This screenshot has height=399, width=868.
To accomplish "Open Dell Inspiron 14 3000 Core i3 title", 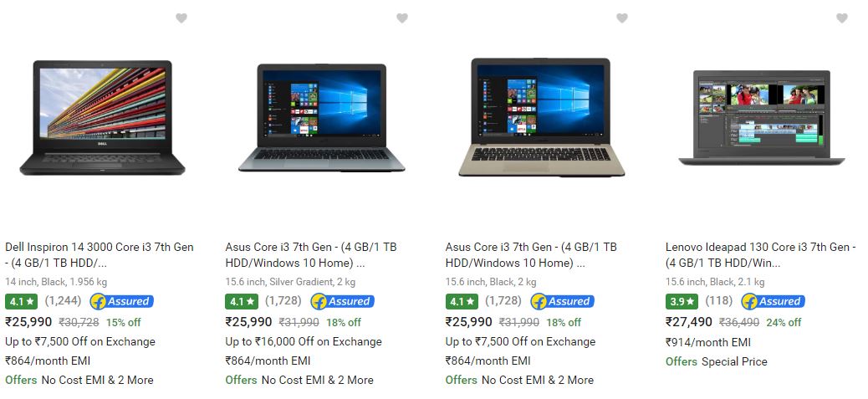I will coord(100,254).
